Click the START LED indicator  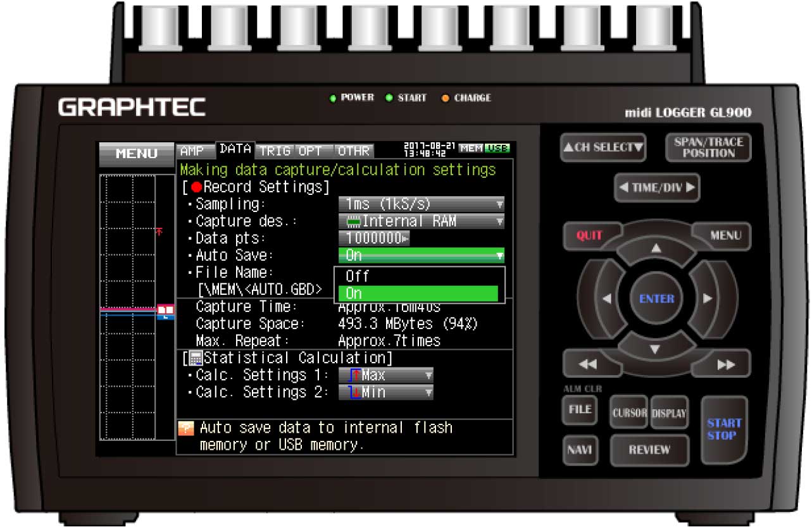389,98
